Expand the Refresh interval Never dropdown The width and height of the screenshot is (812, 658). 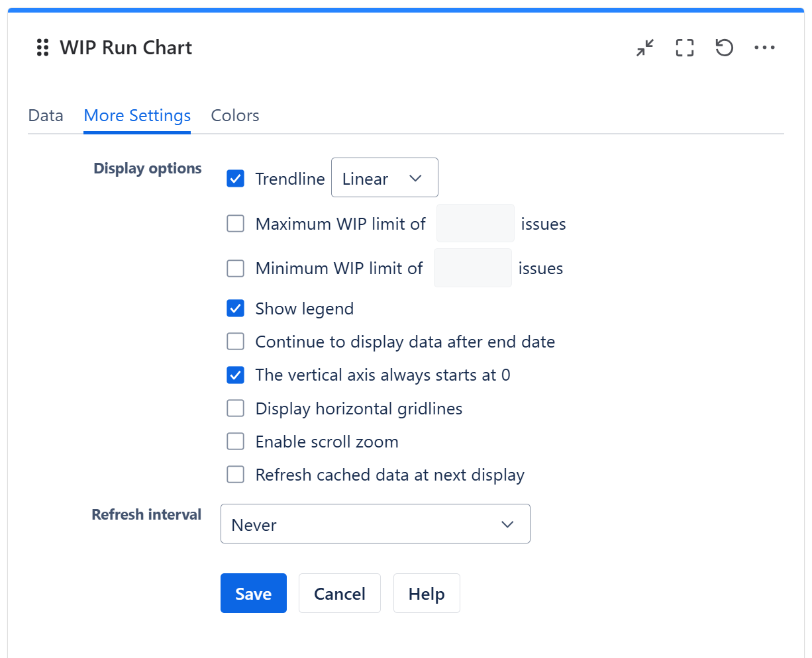pos(375,524)
